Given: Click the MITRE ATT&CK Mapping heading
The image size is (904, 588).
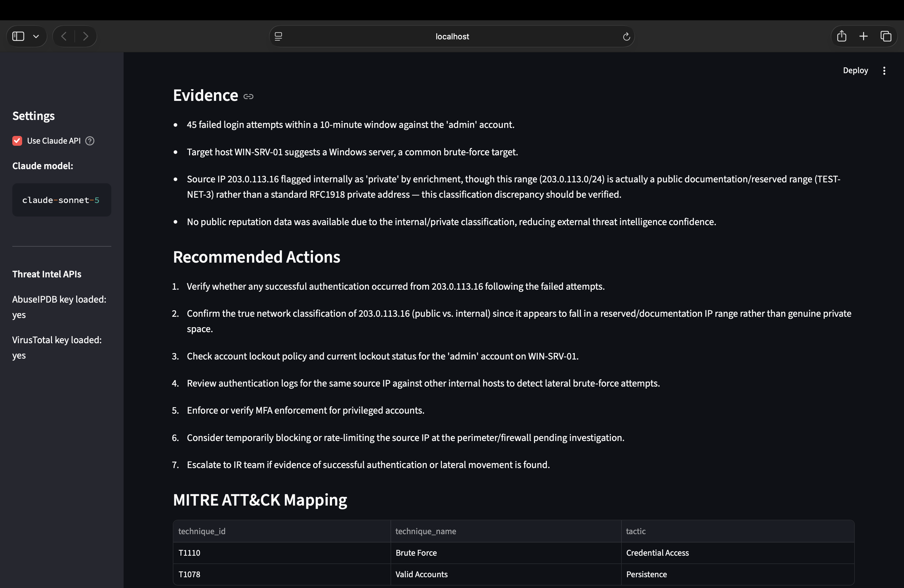Looking at the screenshot, I should tap(260, 500).
